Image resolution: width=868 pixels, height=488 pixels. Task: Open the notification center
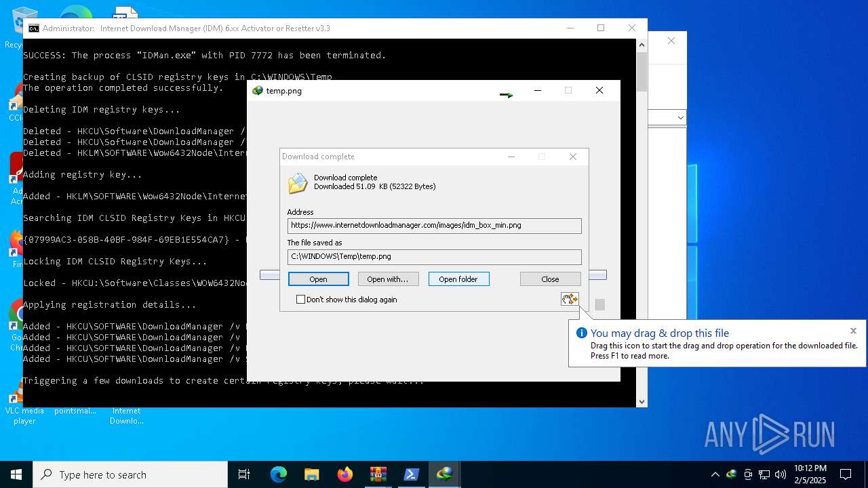click(x=846, y=474)
